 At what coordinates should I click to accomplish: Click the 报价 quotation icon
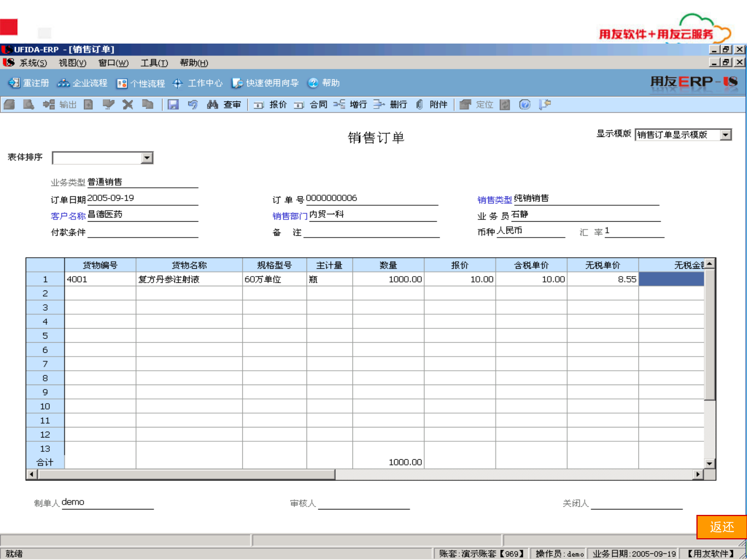tap(272, 105)
